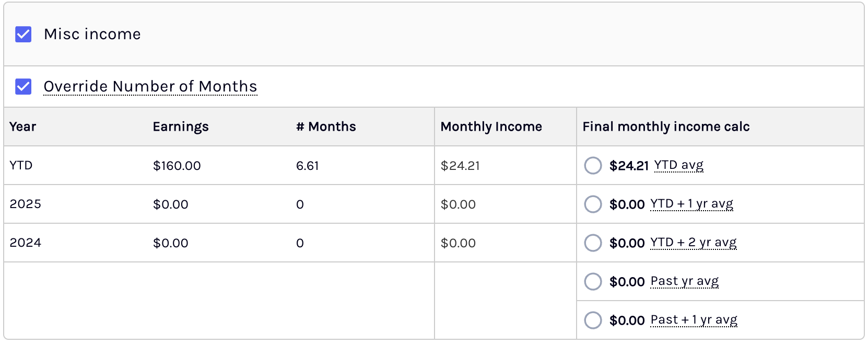Edit the 2025 earnings field

(171, 204)
